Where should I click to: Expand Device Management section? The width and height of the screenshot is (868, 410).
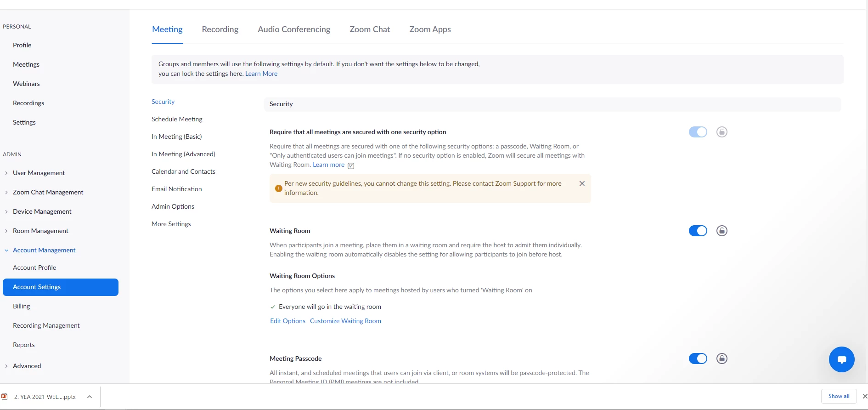pos(42,211)
